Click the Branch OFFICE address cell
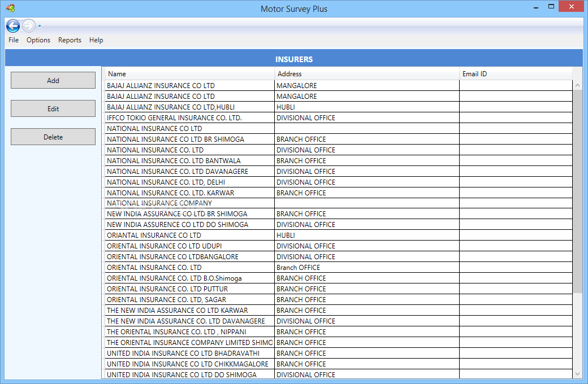This screenshot has width=588, height=384. pos(367,268)
